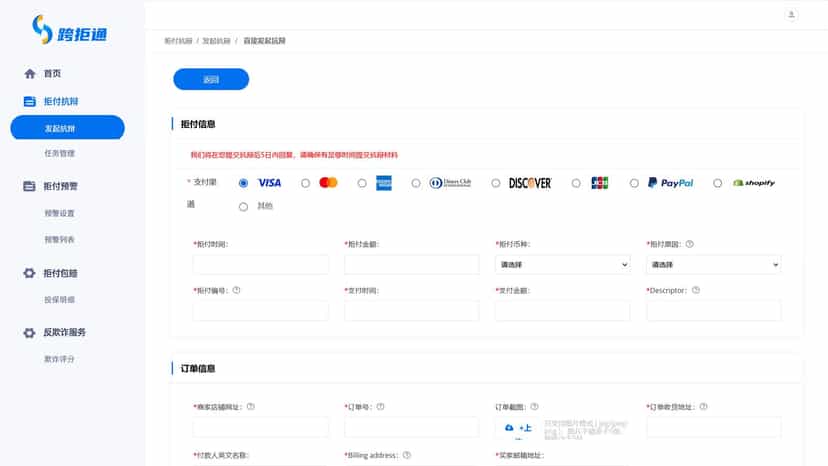This screenshot has width=828, height=466.
Task: Select the 其他 radio button
Action: [x=243, y=207]
